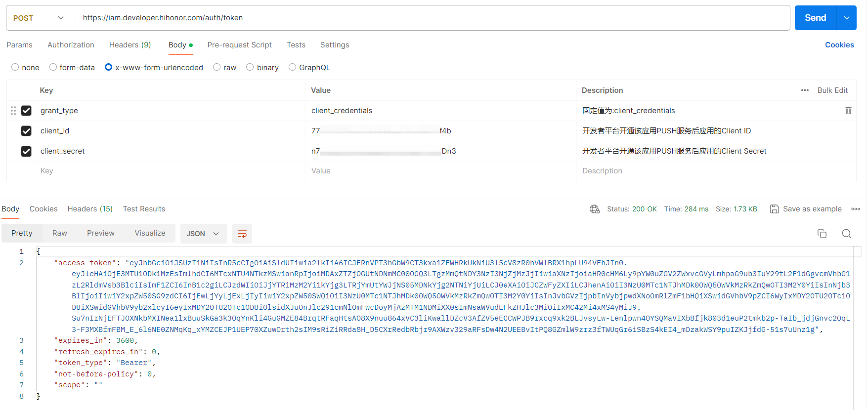Uncheck the client_secret parameter checkbox
The width and height of the screenshot is (868, 410).
26,151
